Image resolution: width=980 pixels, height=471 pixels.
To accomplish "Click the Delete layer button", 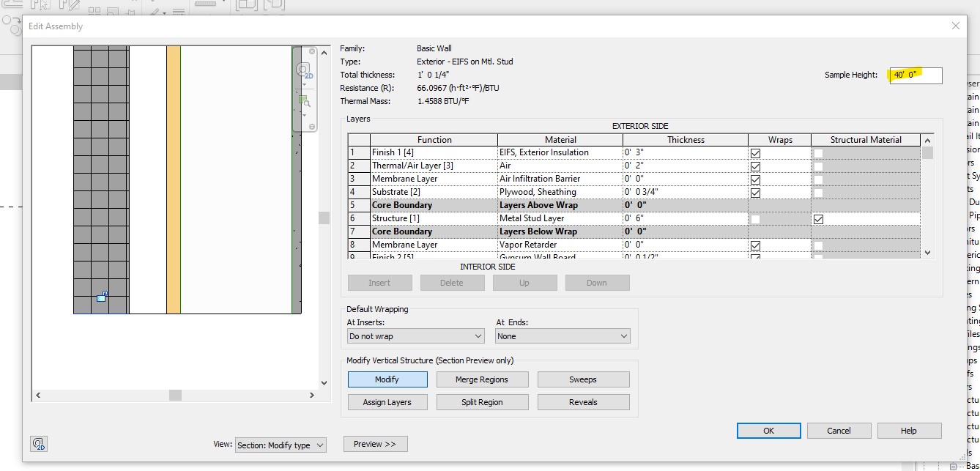I will (452, 283).
